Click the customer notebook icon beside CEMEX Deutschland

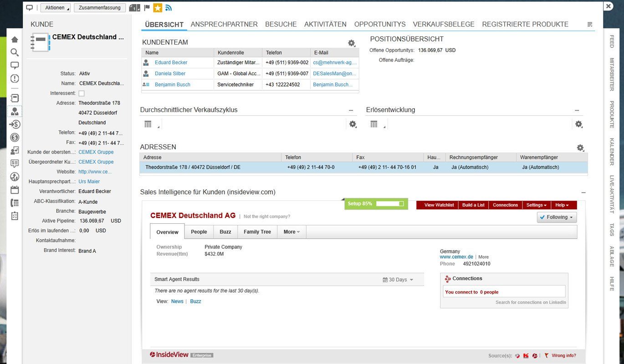[40, 42]
